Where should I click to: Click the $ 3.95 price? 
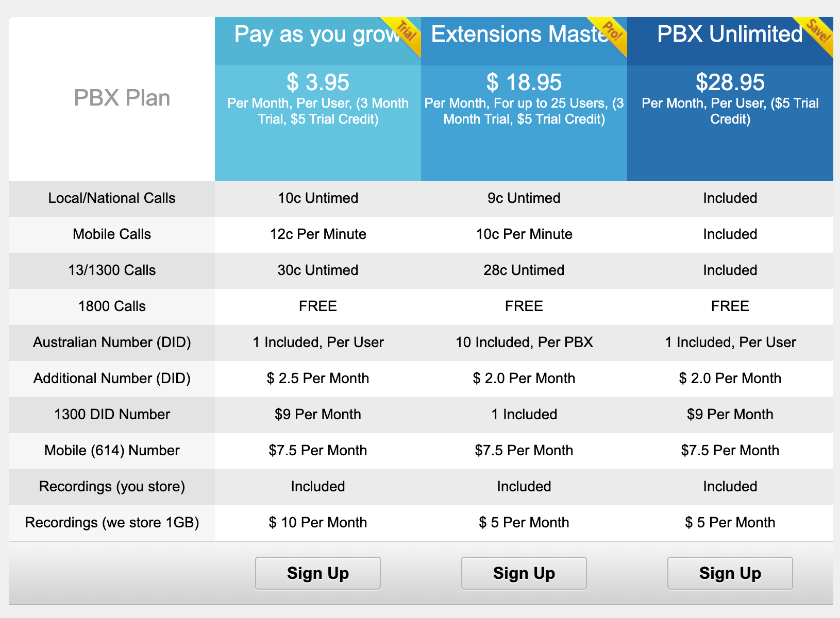click(x=318, y=82)
